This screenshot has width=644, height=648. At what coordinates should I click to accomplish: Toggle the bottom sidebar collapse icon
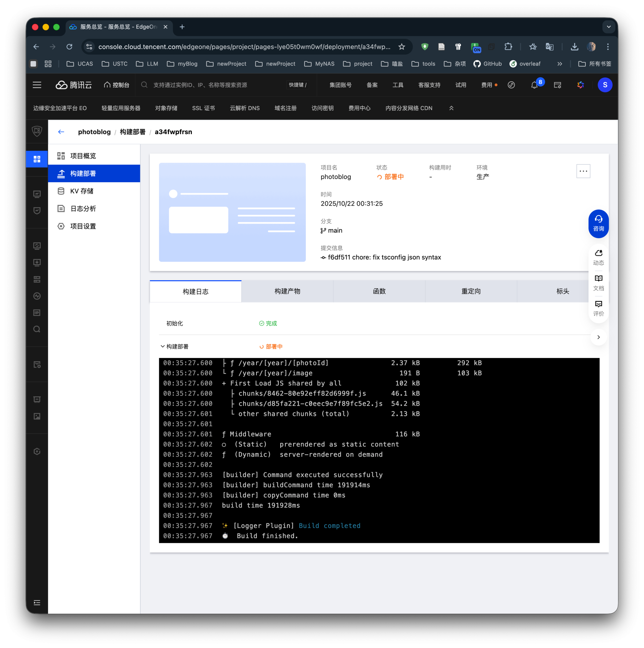[37, 603]
